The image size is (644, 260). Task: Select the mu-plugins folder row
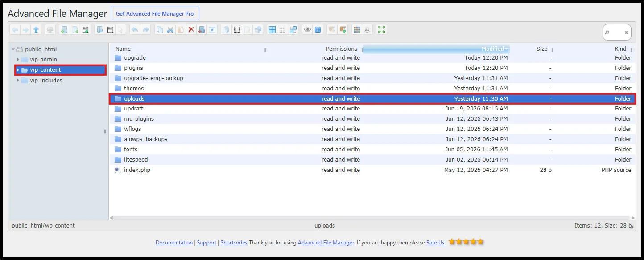(372, 119)
